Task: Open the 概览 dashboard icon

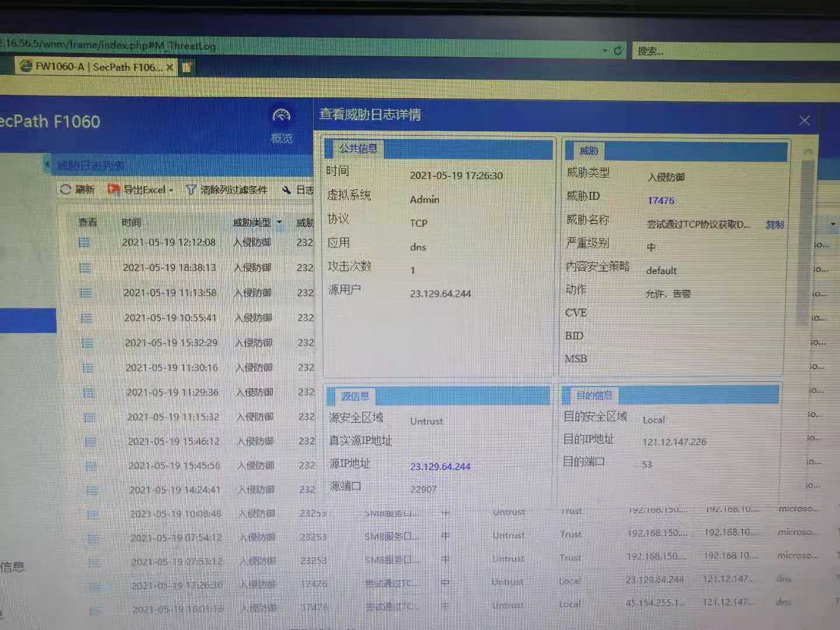Action: pyautogui.click(x=282, y=125)
